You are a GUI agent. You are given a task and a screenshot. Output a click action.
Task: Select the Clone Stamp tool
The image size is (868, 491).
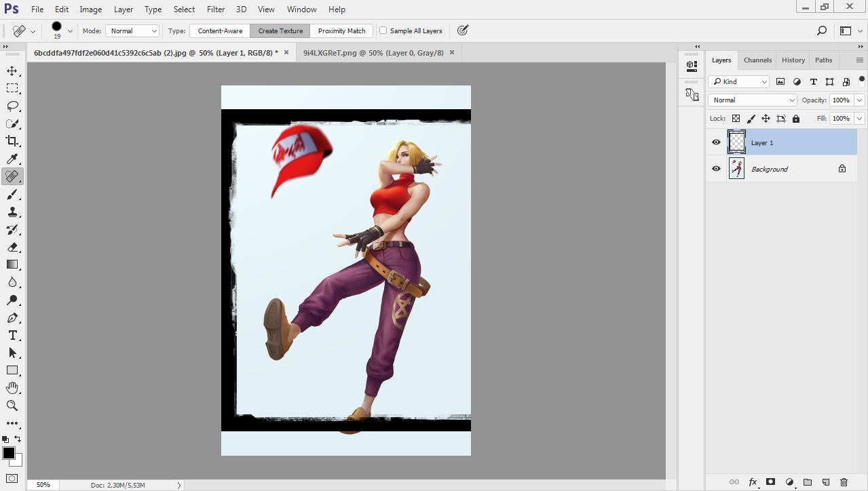[12, 212]
